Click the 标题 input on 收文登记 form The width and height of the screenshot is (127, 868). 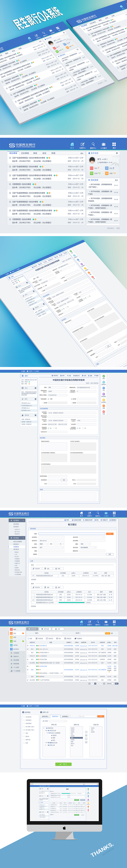pos(72,534)
